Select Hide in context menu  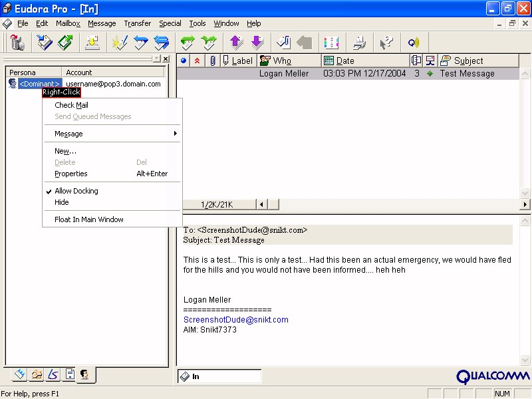click(x=112, y=202)
